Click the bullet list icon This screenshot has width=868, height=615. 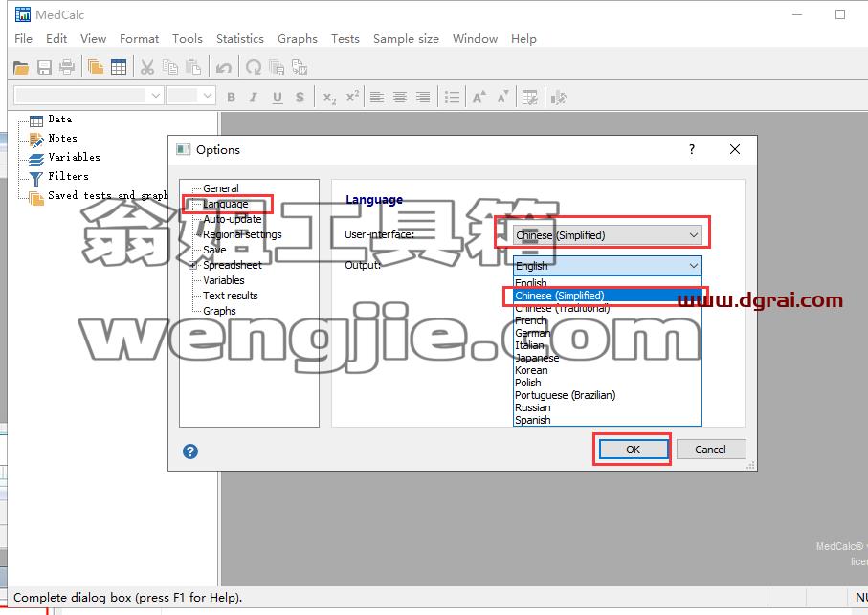452,98
